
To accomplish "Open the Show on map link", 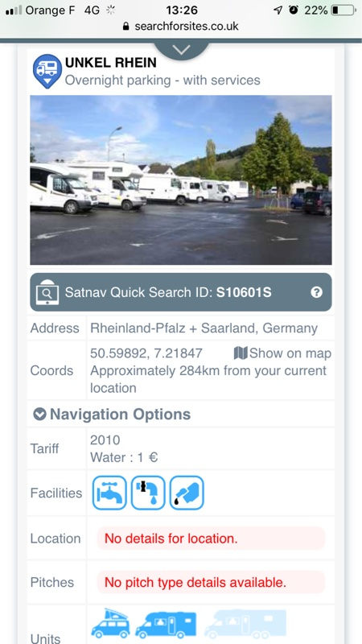I will point(282,353).
